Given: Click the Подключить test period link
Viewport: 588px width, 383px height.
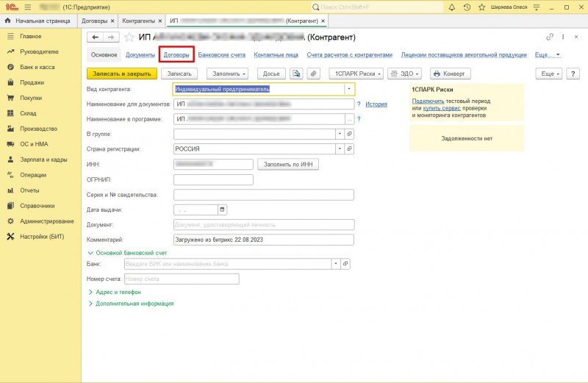Looking at the screenshot, I should pos(428,101).
